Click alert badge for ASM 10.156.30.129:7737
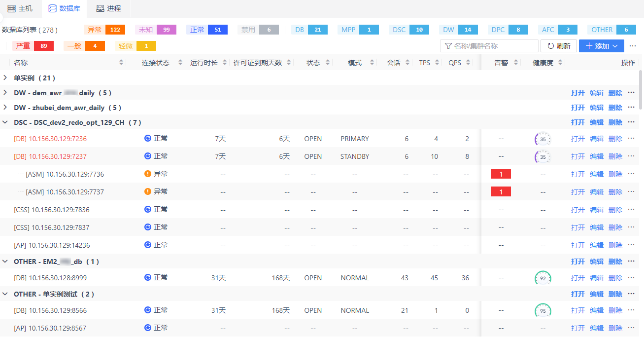644x338 pixels. pos(501,191)
